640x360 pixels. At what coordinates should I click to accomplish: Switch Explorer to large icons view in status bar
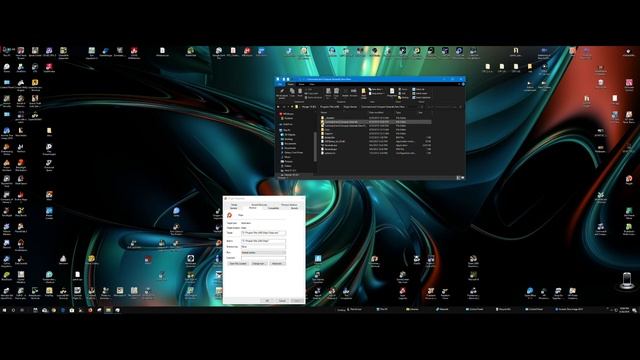click(x=462, y=178)
